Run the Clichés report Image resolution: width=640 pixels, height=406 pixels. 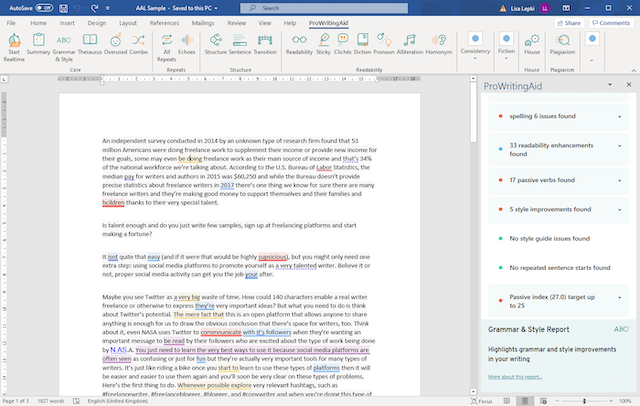pos(342,44)
